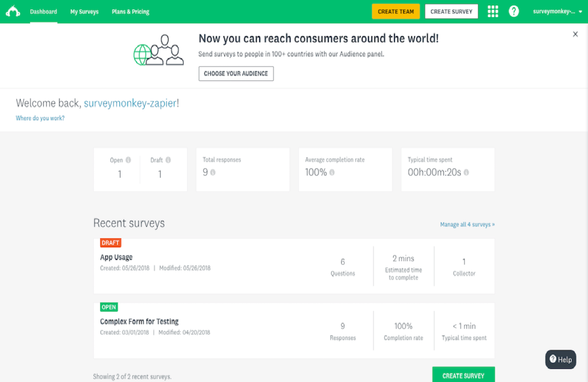Open the help question mark icon in header
The height and width of the screenshot is (382, 588).
[514, 11]
